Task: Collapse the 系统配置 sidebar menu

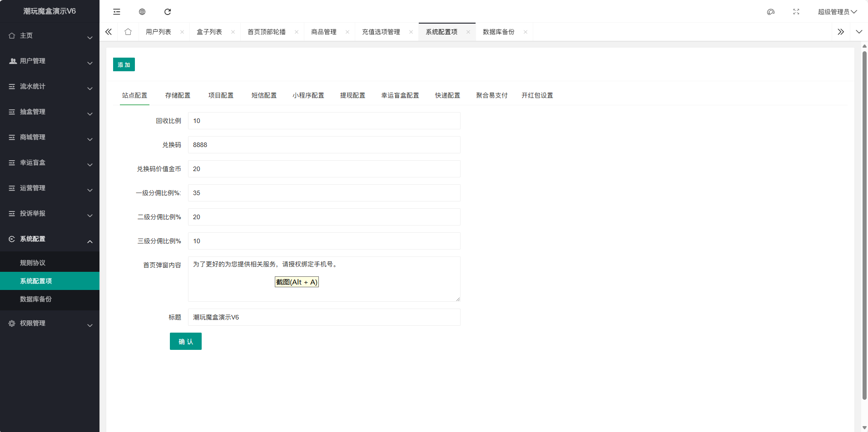Action: click(x=50, y=239)
